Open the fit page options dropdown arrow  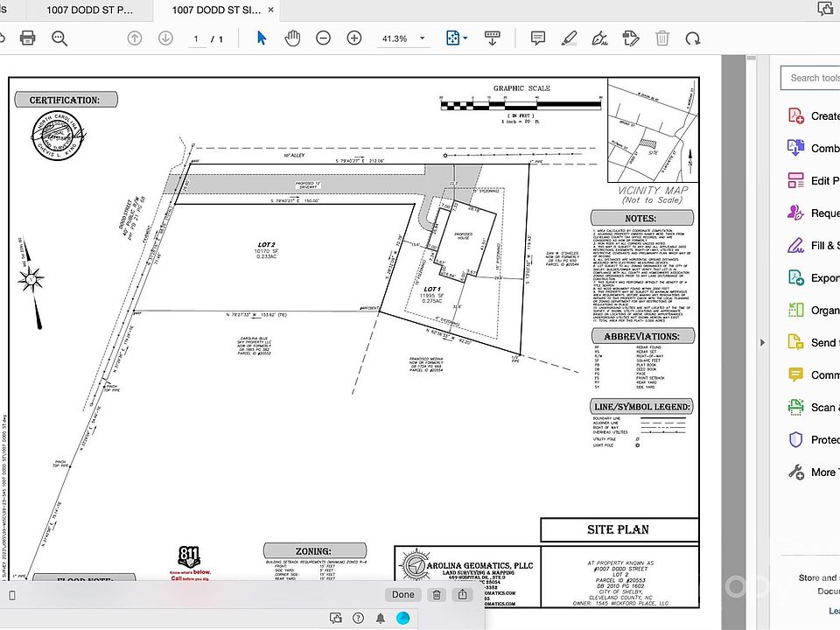coord(465,38)
